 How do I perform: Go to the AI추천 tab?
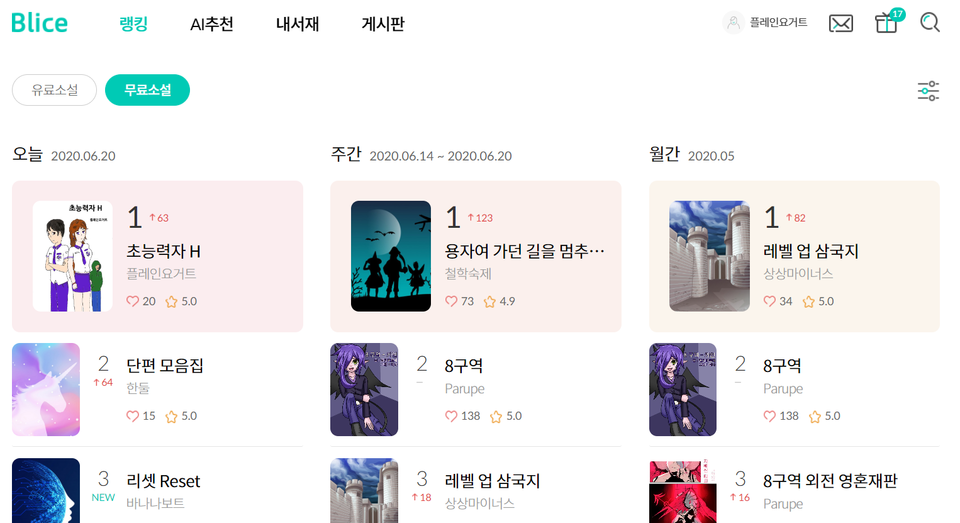click(212, 24)
